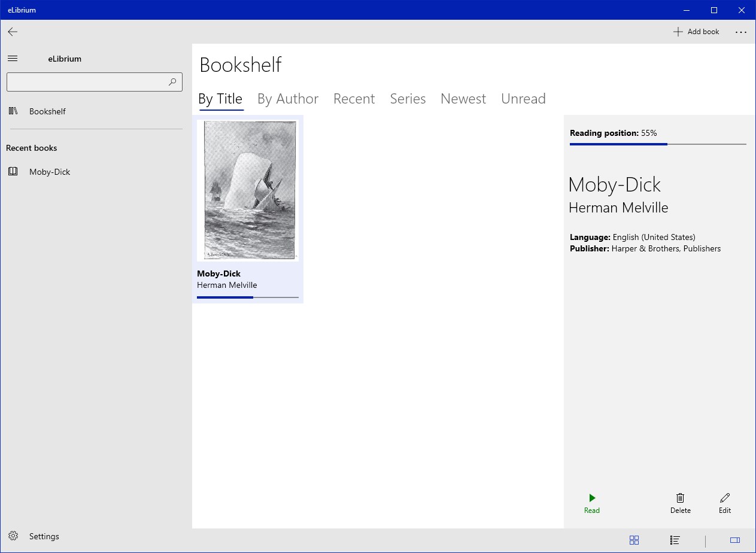756x553 pixels.
Task: Click the Bookshelf page heading
Action: click(x=241, y=65)
